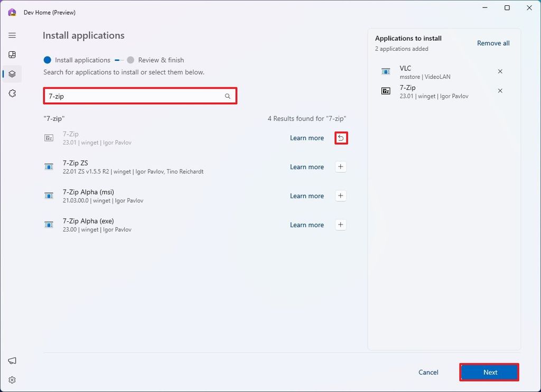Remove VLC from Applications to install
Viewport: 541px width, 392px height.
(x=500, y=71)
